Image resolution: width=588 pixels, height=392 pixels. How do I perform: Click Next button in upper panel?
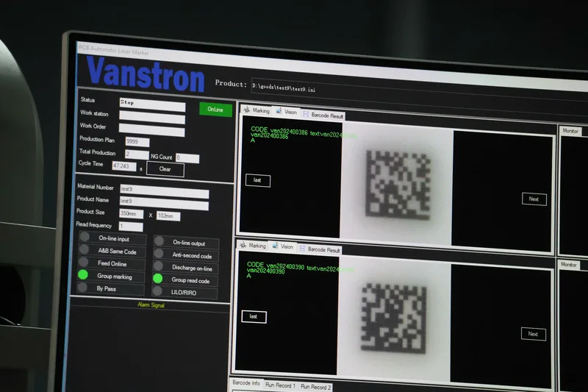point(534,199)
